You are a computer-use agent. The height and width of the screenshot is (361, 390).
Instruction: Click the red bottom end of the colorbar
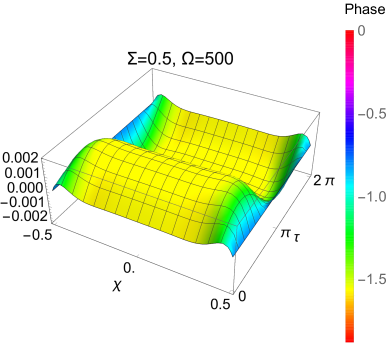pos(349,338)
